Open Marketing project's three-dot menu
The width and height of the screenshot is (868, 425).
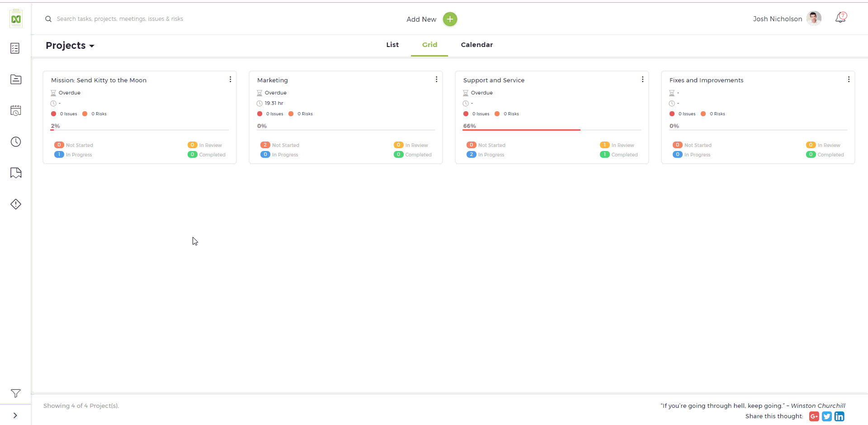(x=436, y=80)
